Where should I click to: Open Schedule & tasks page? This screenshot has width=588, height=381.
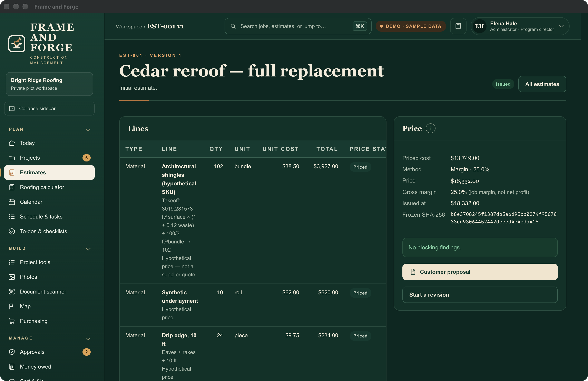pos(49,217)
